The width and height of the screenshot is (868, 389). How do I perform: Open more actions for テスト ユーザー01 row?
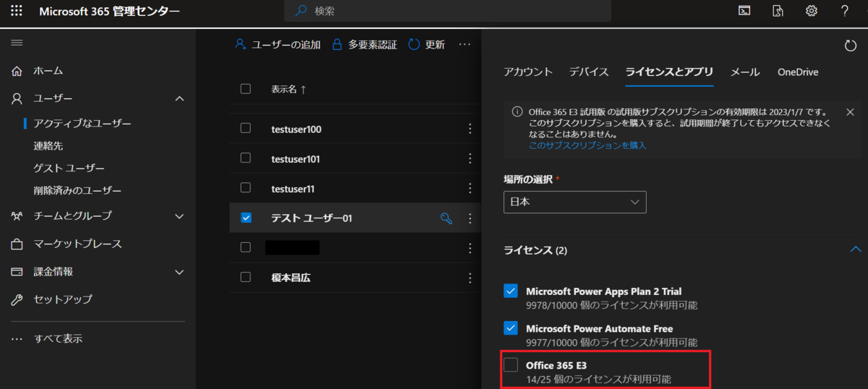click(470, 218)
